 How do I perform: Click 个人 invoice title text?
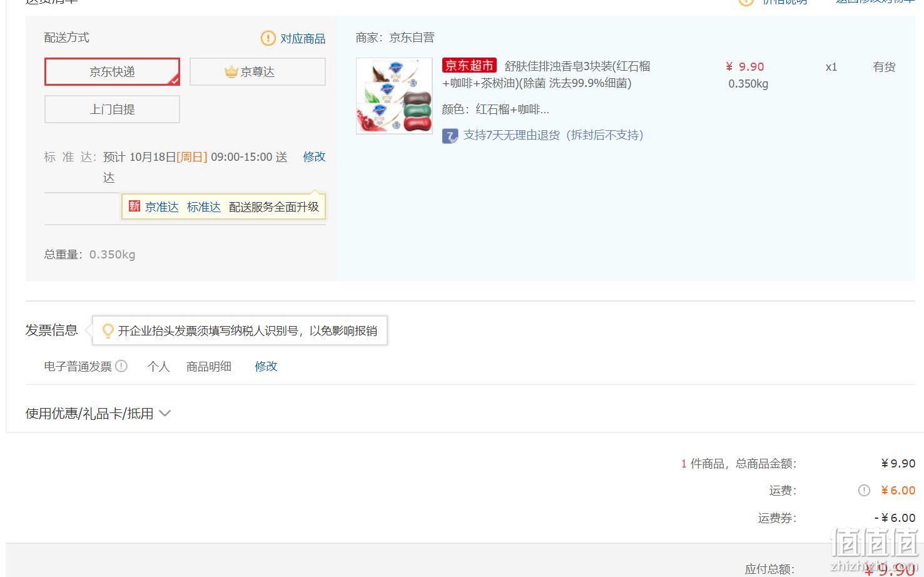click(158, 366)
